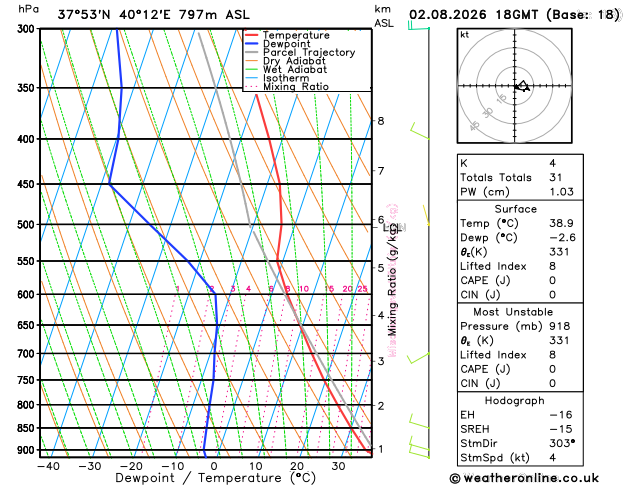Click the 750 pressure level label
Image resolution: width=629 pixels, height=486 pixels.
click(28, 380)
